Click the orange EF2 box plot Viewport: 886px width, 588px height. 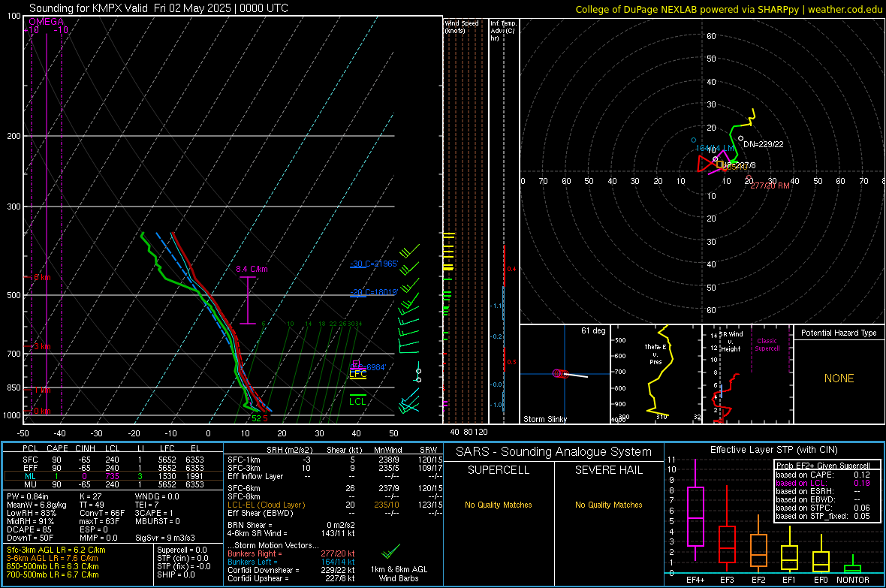(758, 550)
